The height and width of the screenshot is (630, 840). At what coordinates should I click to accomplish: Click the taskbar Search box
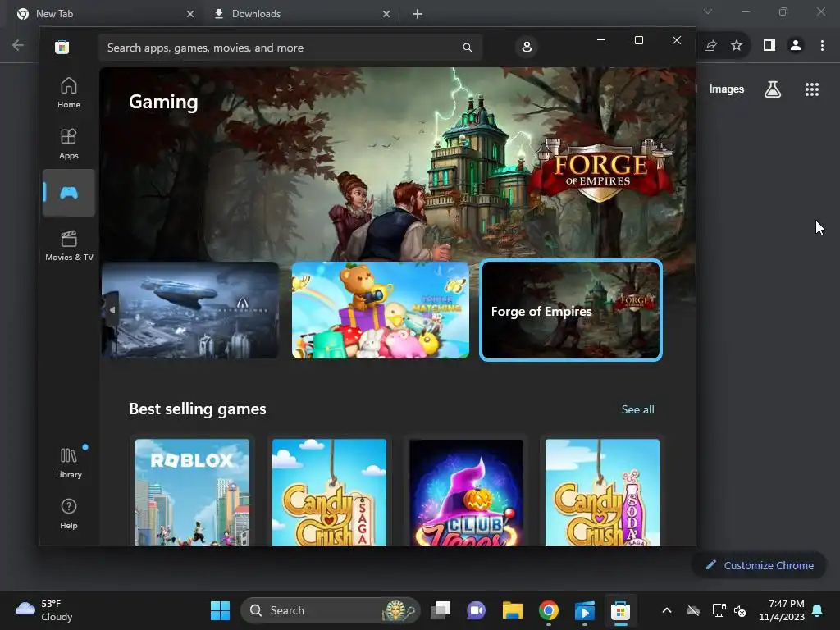point(331,610)
